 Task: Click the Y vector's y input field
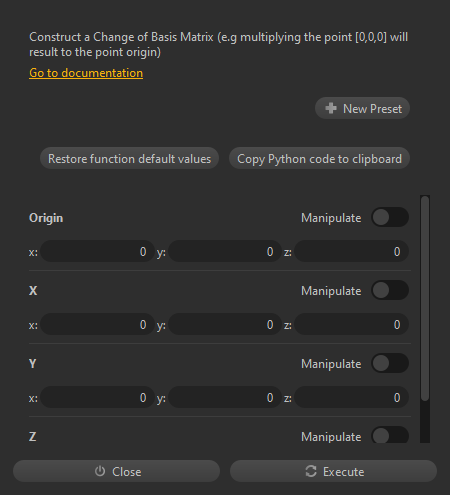point(225,397)
